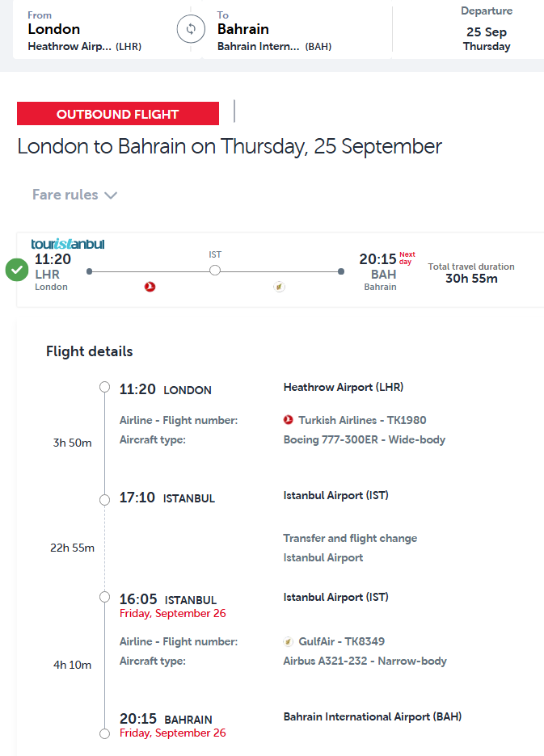The height and width of the screenshot is (756, 544).
Task: Select the From London field
Action: [x=89, y=31]
